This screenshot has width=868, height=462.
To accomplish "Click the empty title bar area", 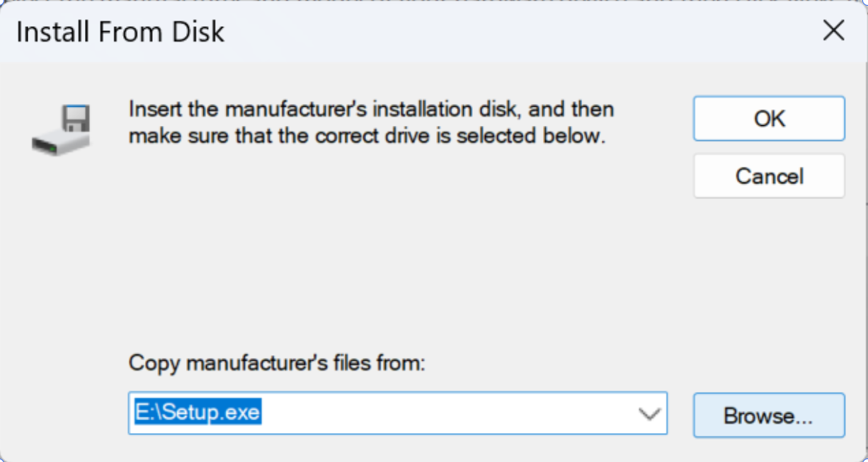I will pos(496,31).
